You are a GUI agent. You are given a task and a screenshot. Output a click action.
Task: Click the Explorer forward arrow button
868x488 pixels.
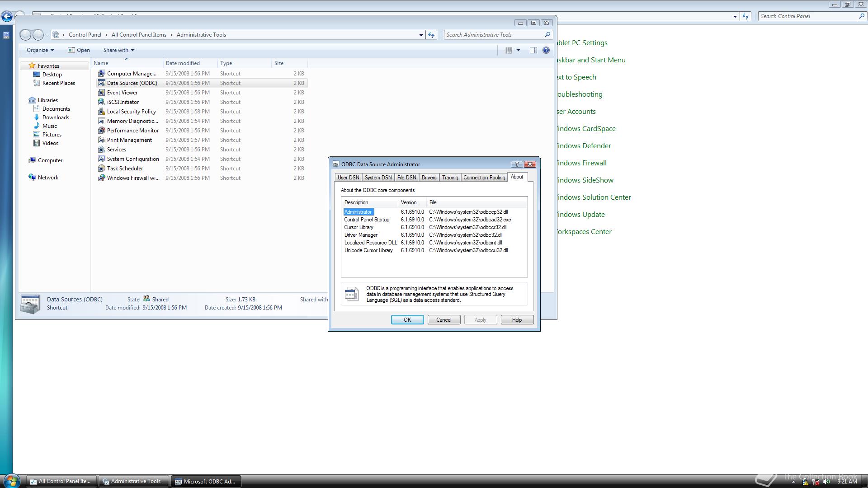pos(38,35)
